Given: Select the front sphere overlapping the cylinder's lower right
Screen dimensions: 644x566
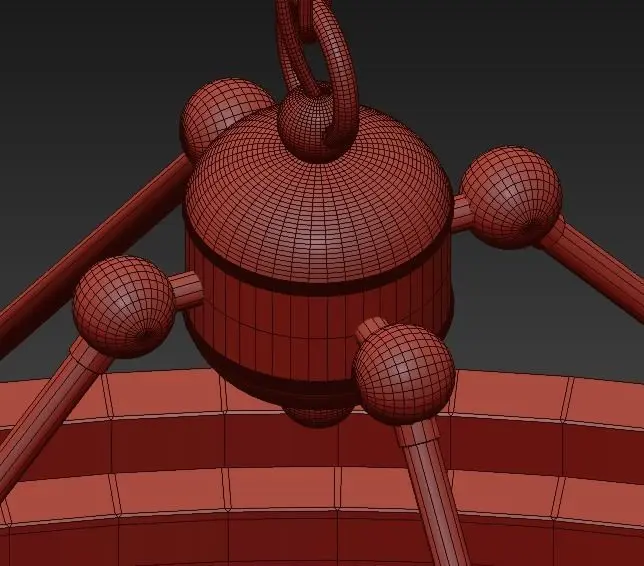Looking at the screenshot, I should coord(405,374).
